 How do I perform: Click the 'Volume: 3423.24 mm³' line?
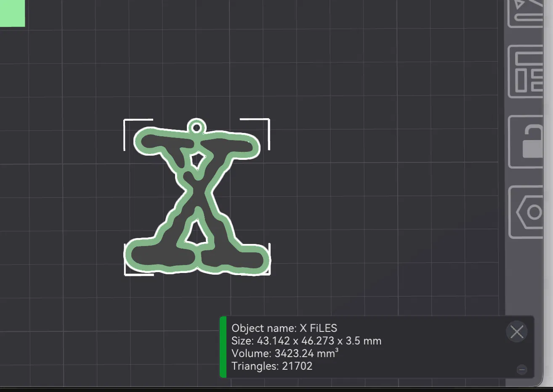coord(285,353)
